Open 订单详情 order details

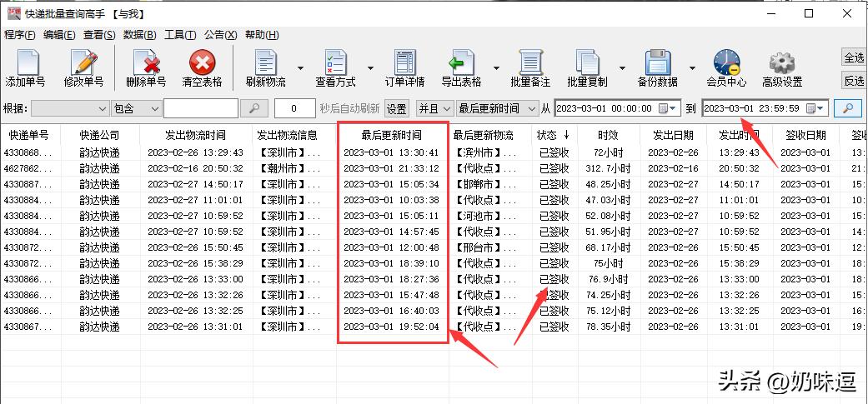(404, 68)
